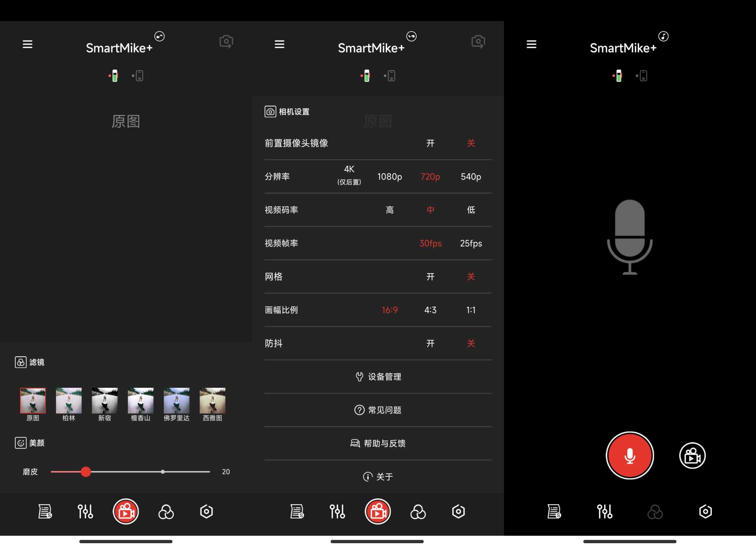Image resolution: width=756 pixels, height=546 pixels.
Task: Select 原图 original filter thumbnail
Action: (x=33, y=401)
